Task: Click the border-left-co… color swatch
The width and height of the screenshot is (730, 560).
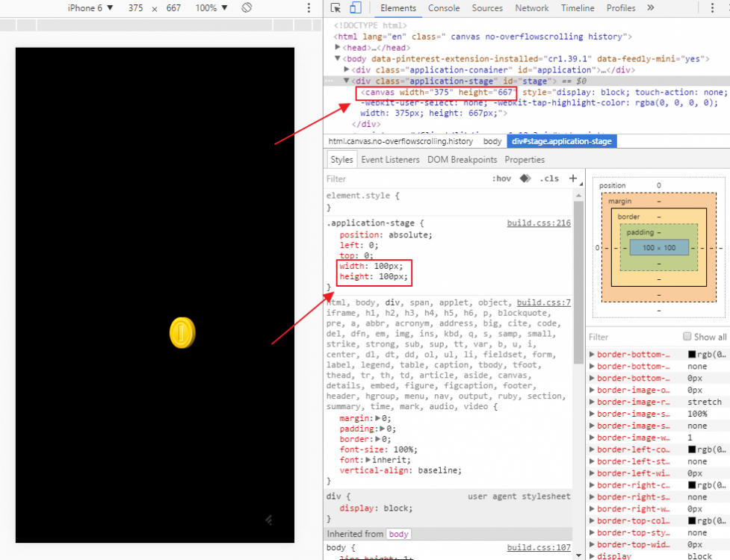Action: 692,449
